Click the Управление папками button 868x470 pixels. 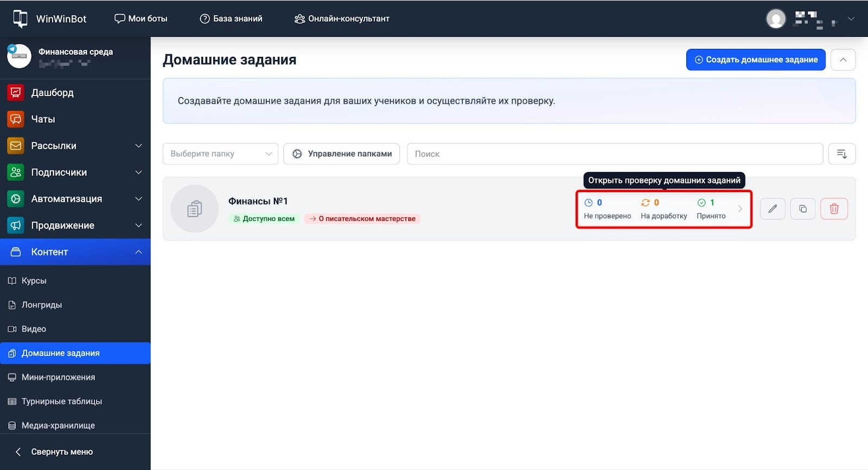(x=341, y=154)
